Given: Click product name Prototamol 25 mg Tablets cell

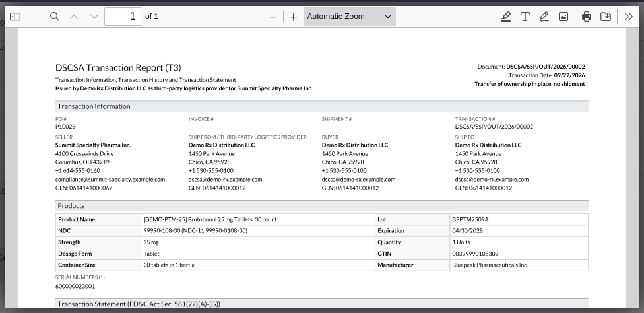Looking at the screenshot, I should (257, 219).
